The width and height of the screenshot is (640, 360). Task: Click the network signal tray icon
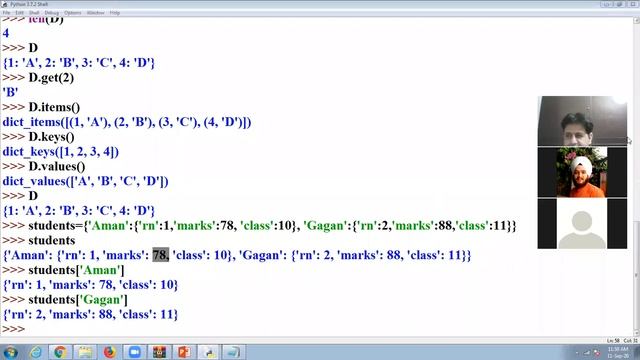tap(587, 353)
